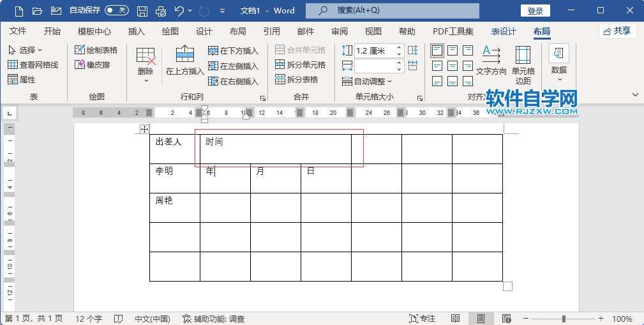Click 在右侧插入 insert right
The image size is (644, 325).
pyautogui.click(x=234, y=81)
